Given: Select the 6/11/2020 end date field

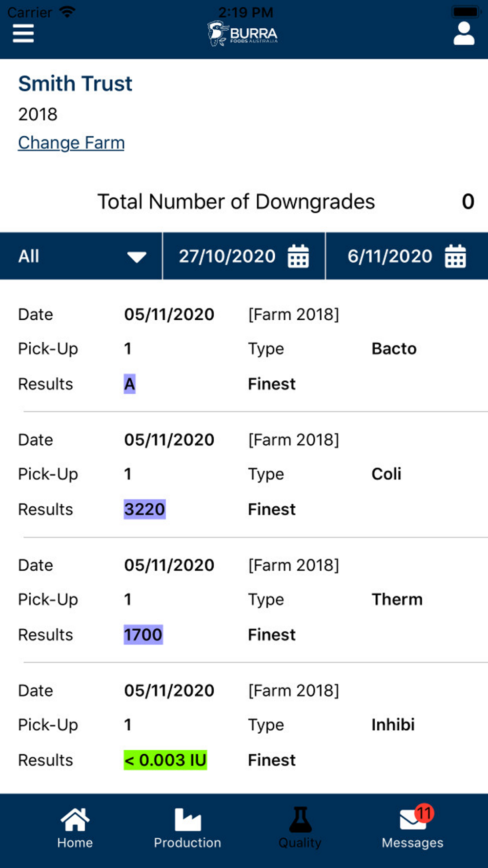Looking at the screenshot, I should coord(389,256).
